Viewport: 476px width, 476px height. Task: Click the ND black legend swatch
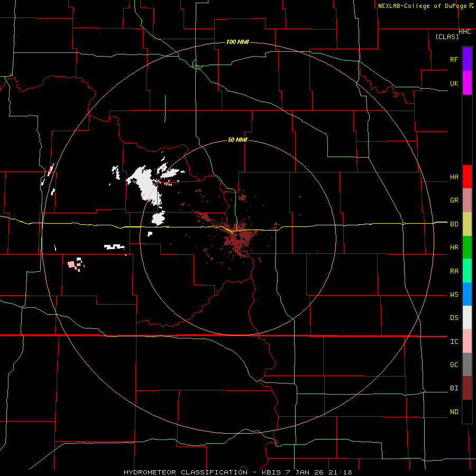(467, 411)
